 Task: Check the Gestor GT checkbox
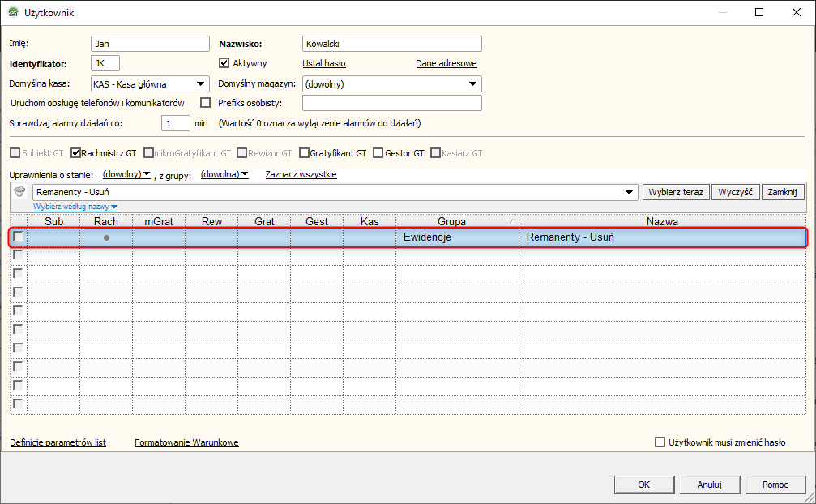378,153
